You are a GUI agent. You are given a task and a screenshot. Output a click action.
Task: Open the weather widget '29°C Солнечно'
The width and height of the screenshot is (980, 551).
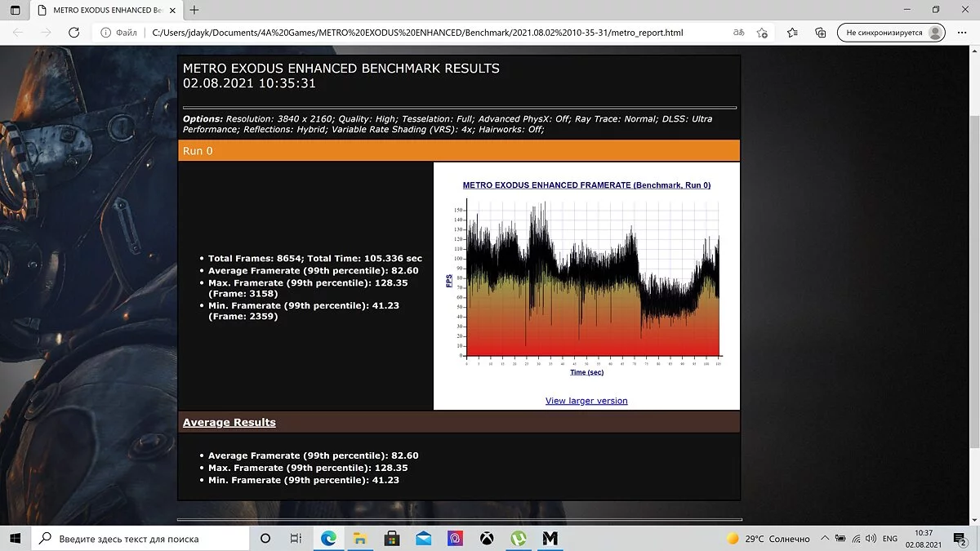pyautogui.click(x=768, y=539)
